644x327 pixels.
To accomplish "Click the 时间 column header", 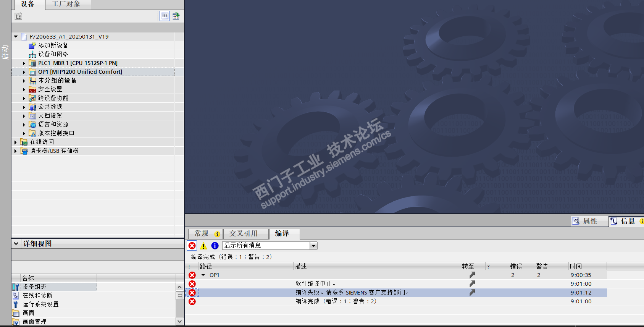I will click(x=588, y=266).
